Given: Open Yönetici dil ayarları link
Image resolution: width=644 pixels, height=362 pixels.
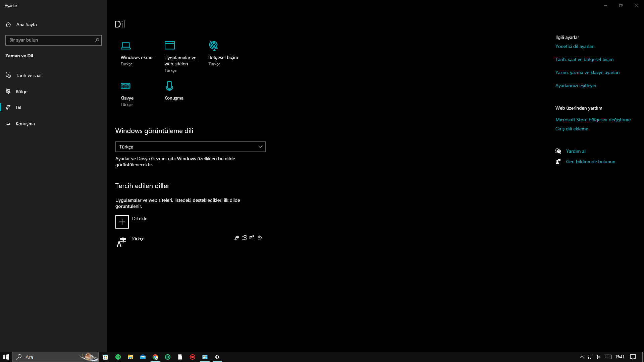Looking at the screenshot, I should (575, 46).
